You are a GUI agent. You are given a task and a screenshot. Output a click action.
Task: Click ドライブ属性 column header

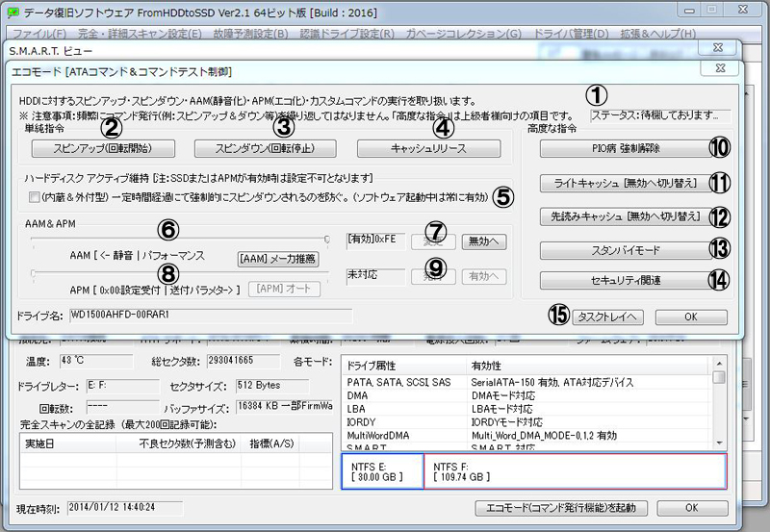pos(403,366)
